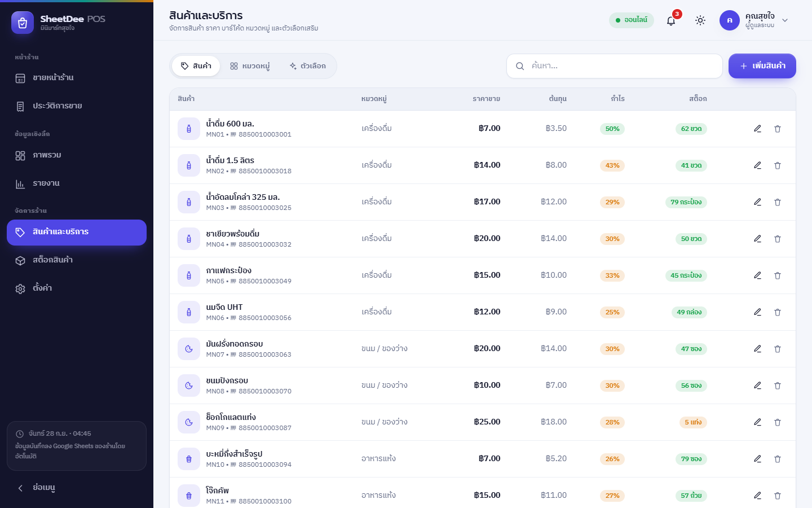This screenshot has width=812, height=508.
Task: Click the ราคาขาย column header
Action: coord(486,99)
